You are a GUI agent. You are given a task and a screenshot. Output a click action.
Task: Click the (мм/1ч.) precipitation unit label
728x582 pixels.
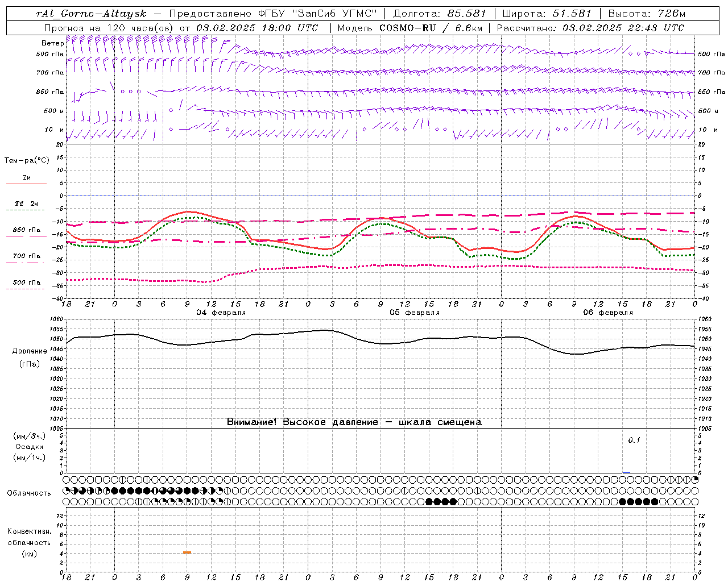[30, 458]
